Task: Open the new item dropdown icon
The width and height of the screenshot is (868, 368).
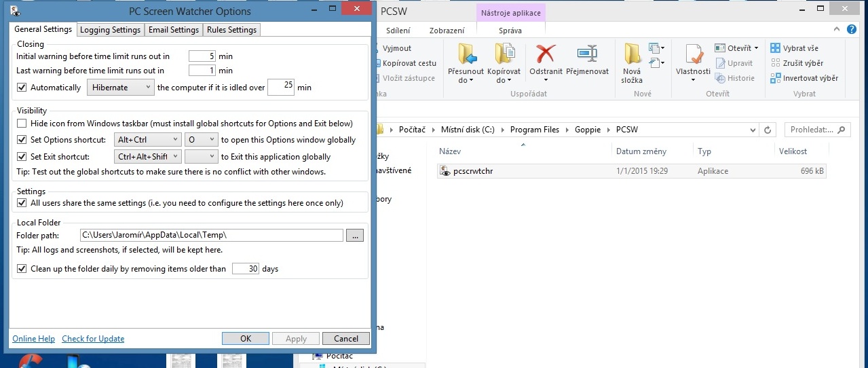Action: (656, 48)
